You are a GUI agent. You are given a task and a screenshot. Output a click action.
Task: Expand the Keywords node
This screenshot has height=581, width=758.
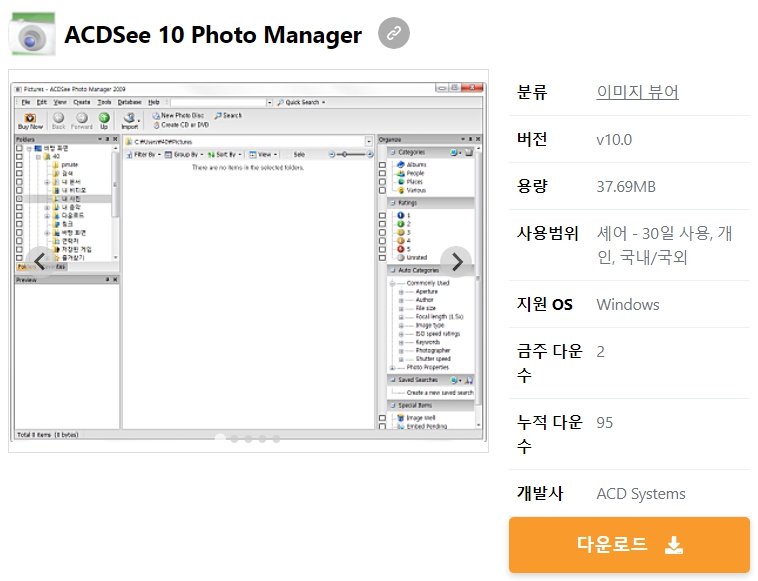(x=401, y=342)
